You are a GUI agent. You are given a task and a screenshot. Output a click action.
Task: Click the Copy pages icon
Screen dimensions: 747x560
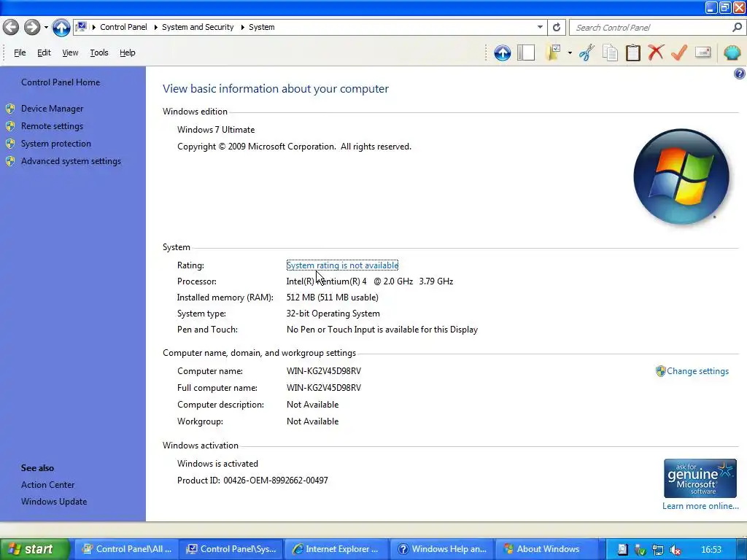click(x=610, y=52)
